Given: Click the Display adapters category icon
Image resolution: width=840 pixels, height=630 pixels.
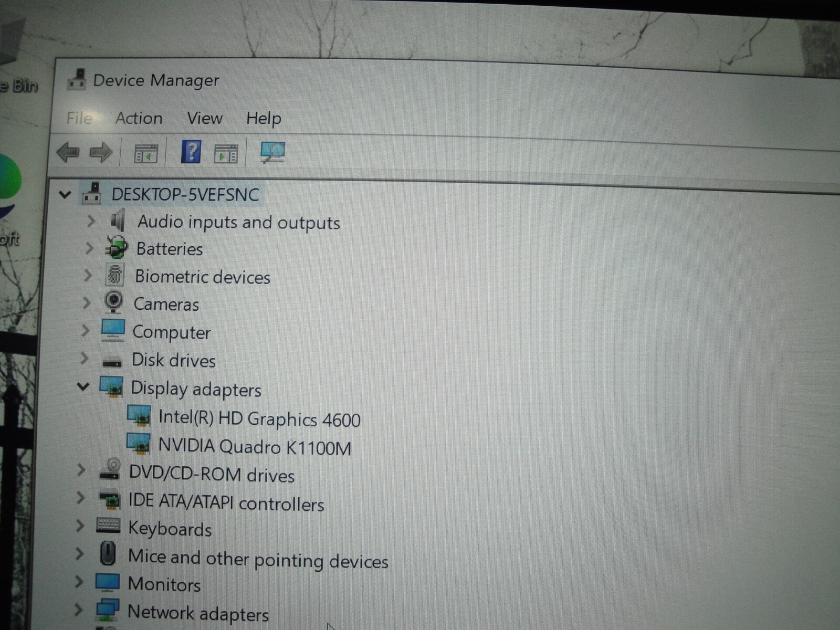Looking at the screenshot, I should pyautogui.click(x=111, y=387).
